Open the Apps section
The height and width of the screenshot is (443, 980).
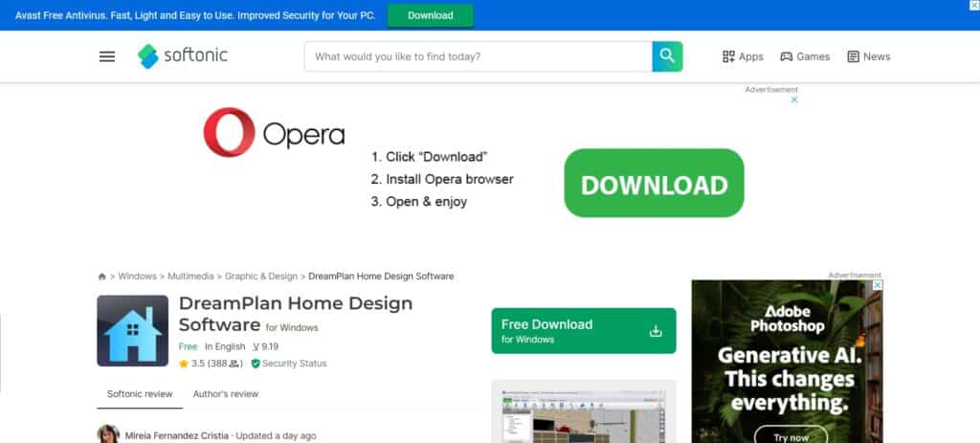(x=743, y=56)
